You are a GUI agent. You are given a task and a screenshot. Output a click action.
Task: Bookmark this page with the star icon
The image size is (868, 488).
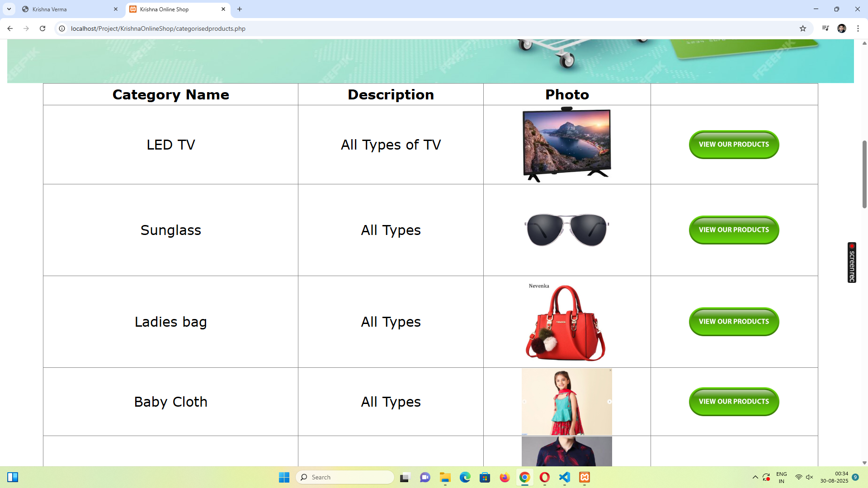(x=803, y=28)
